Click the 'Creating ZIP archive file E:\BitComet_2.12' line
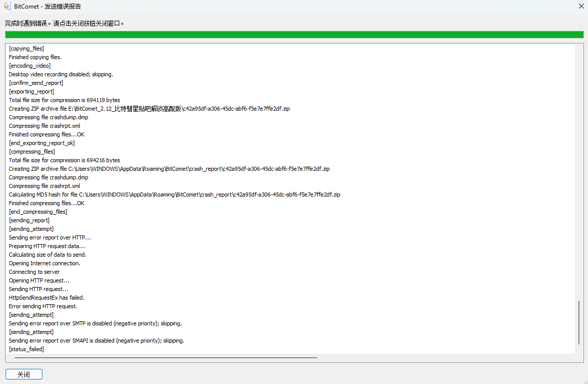Image resolution: width=588 pixels, height=384 pixels. pos(149,109)
